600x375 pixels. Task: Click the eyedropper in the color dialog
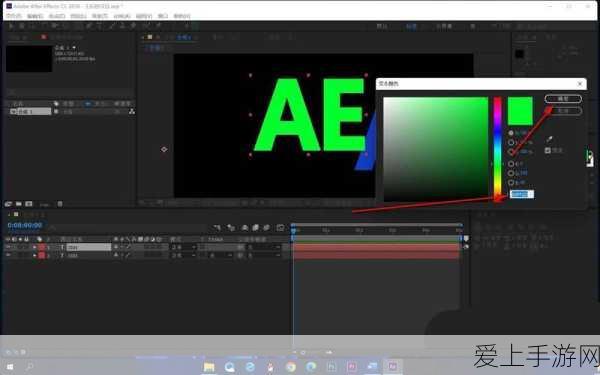[x=549, y=139]
